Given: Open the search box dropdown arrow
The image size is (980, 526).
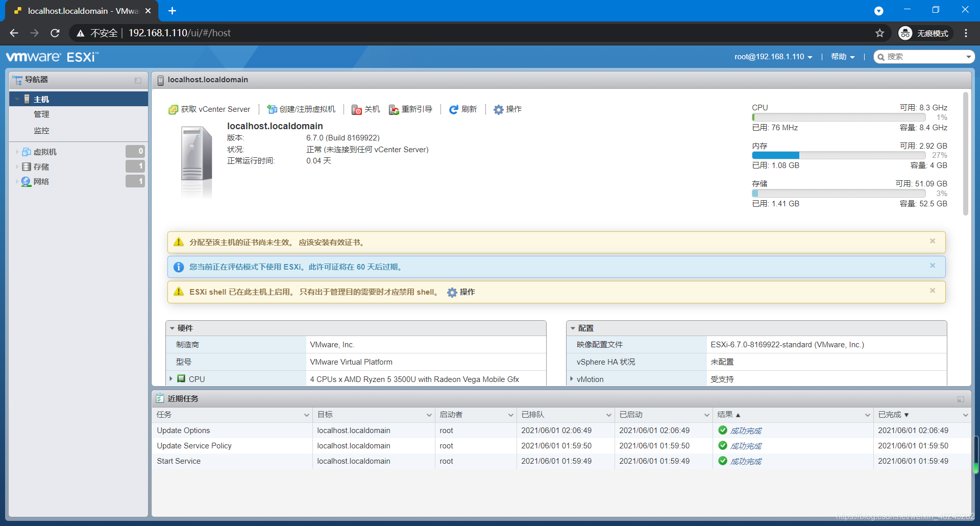Looking at the screenshot, I should pos(968,57).
